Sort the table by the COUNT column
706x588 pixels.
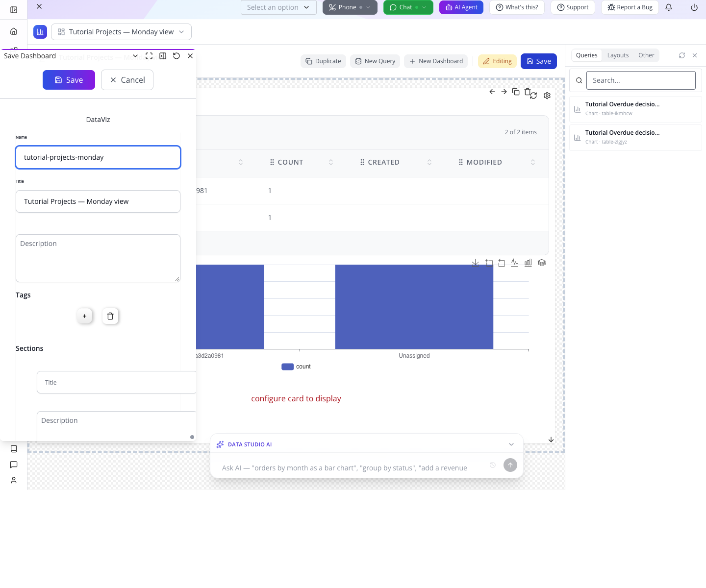point(331,162)
